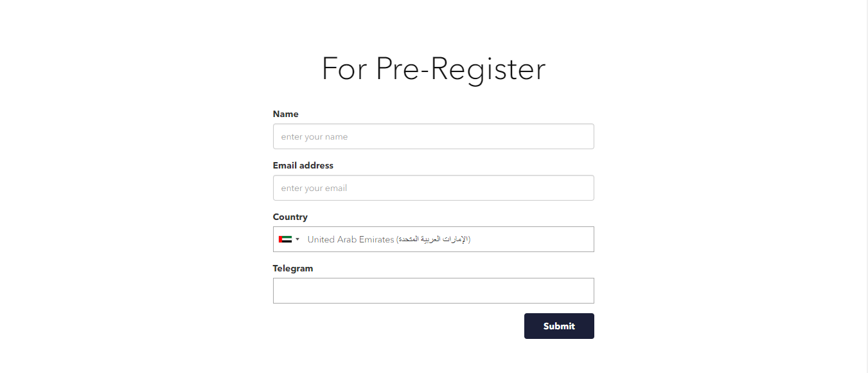The width and height of the screenshot is (868, 373).
Task: Click the "United Arab Emirates" English text
Action: click(351, 239)
